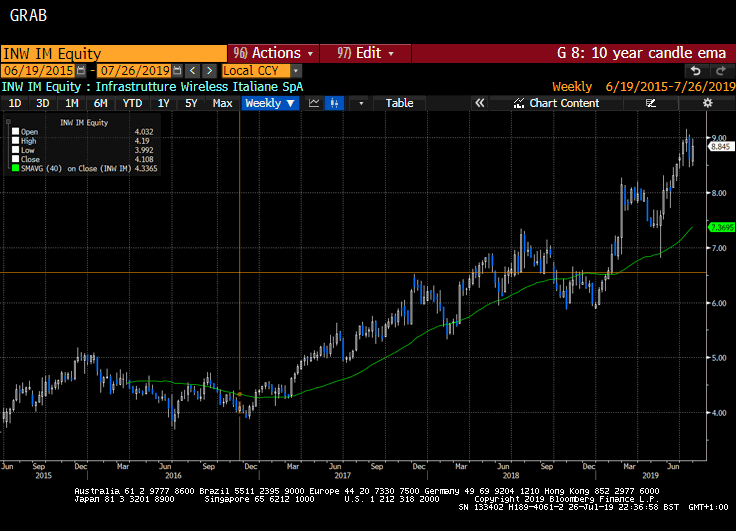Image resolution: width=736 pixels, height=531 pixels.
Task: Click the redo arrow icon
Action: coord(720,71)
